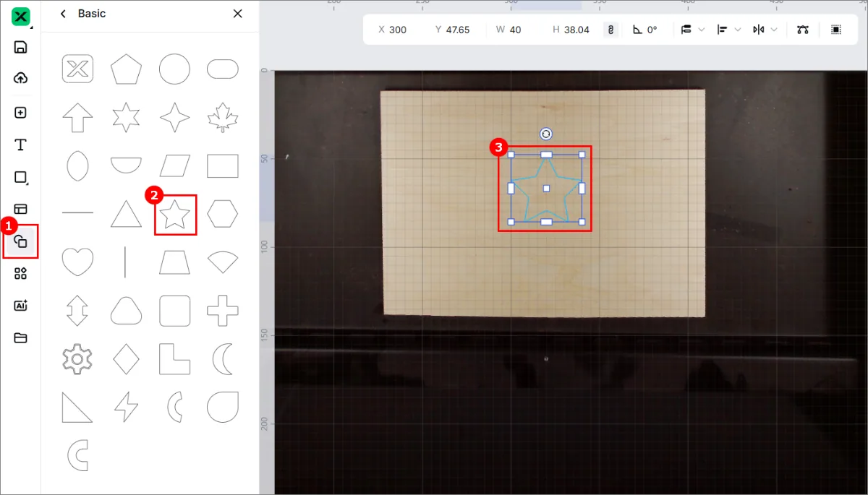Open the apps grid icon in sidebar
This screenshot has width=868, height=495.
point(20,273)
